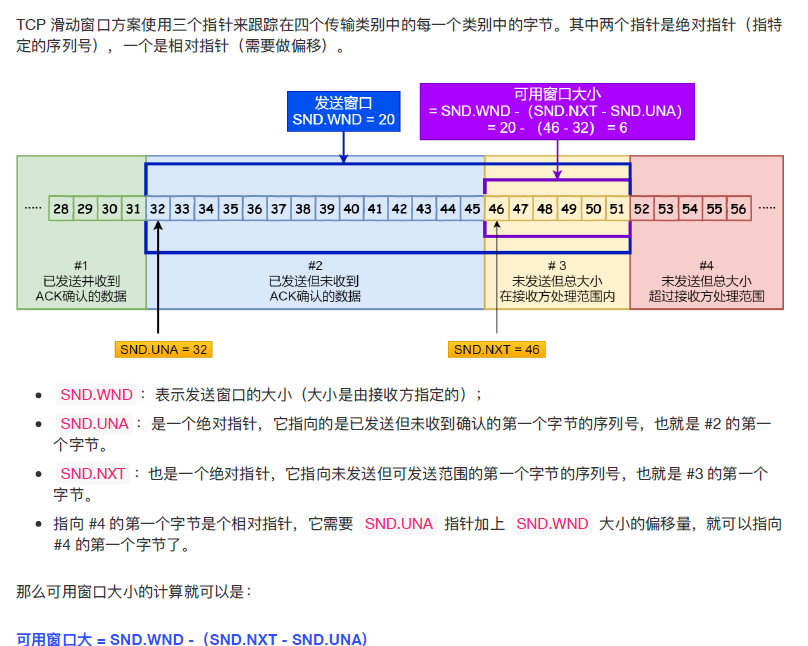
Task: Click byte cell 38 in the diagram
Action: (303, 209)
